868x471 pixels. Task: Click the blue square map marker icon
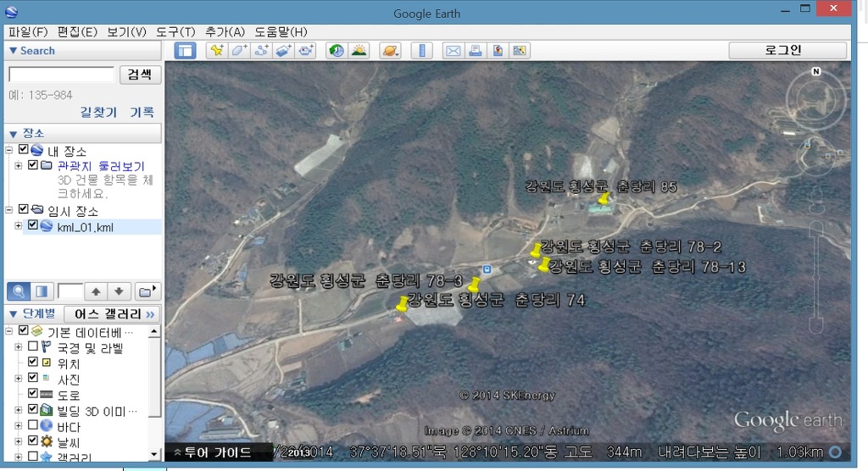coord(487,269)
